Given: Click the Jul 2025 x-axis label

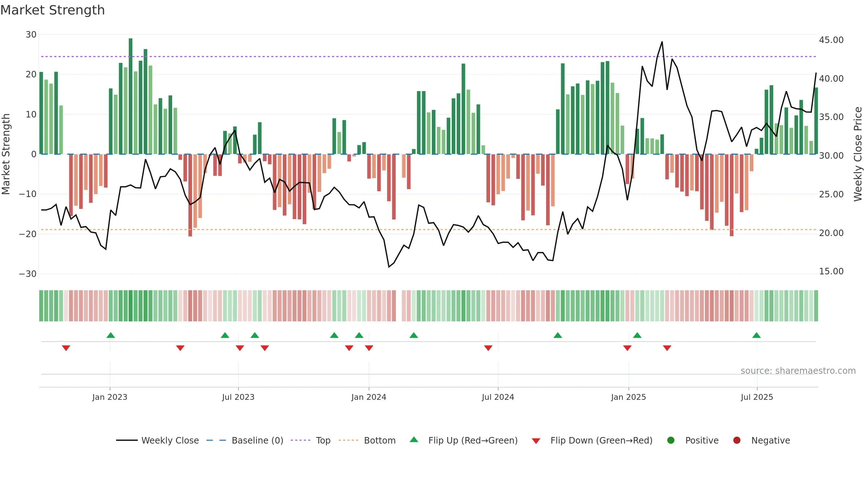Looking at the screenshot, I should (757, 397).
